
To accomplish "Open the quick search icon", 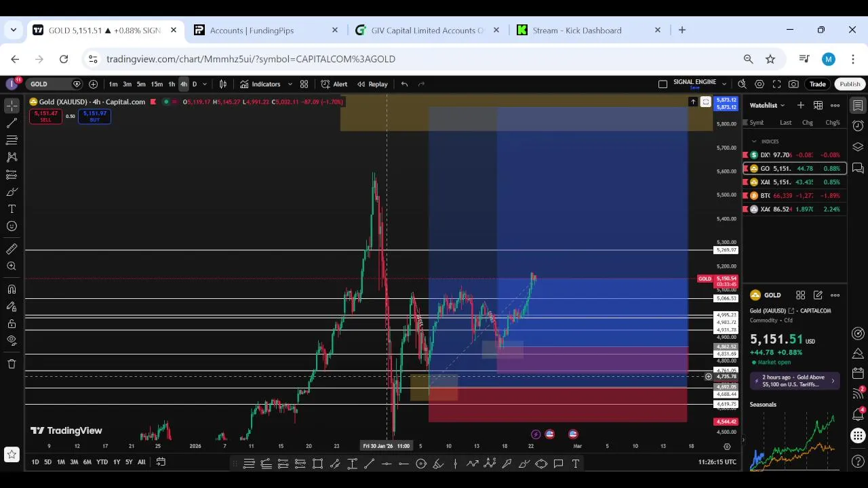I will (742, 84).
